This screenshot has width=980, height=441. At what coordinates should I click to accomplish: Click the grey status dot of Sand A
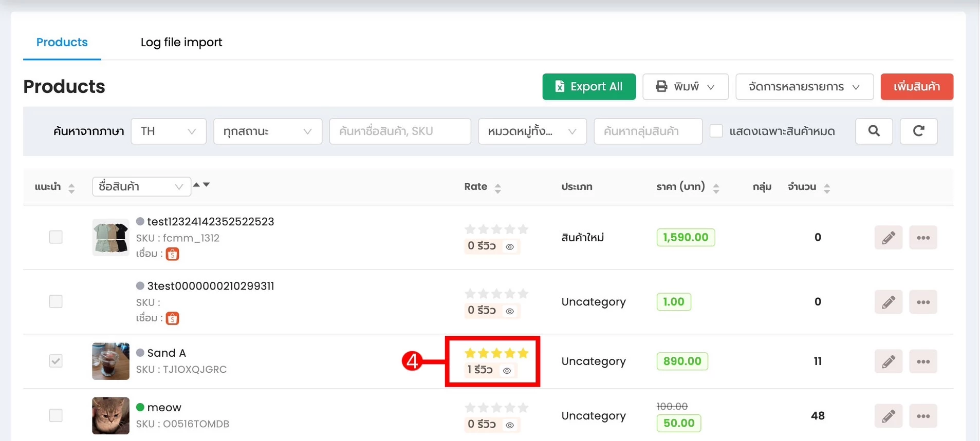(140, 353)
